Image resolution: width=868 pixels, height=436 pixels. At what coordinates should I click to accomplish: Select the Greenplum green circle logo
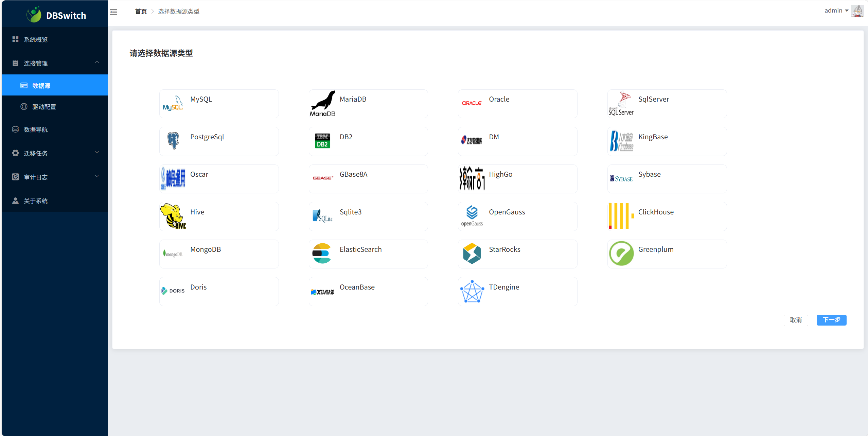621,254
